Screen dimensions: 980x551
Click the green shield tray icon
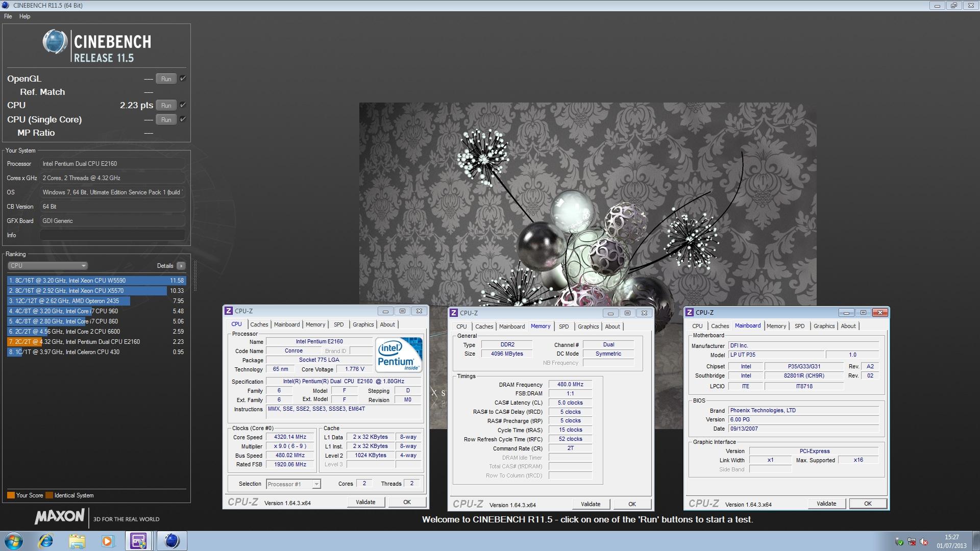click(899, 542)
